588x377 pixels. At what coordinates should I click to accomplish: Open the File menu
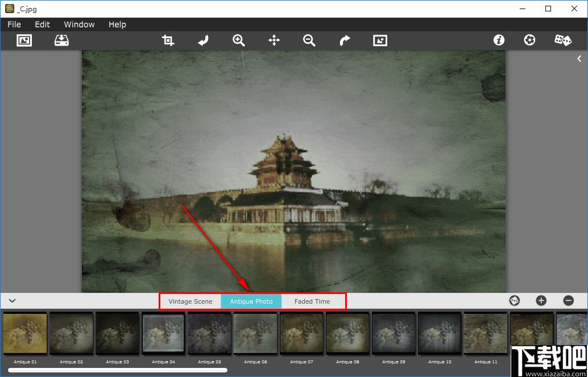14,24
